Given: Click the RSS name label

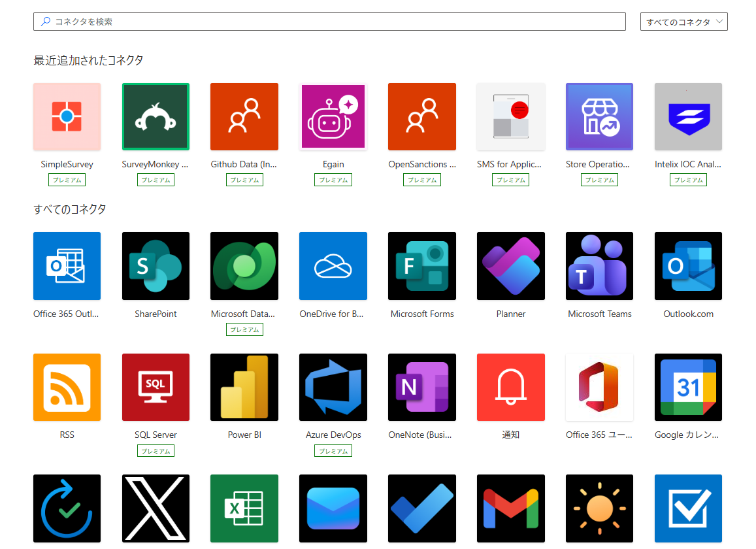Looking at the screenshot, I should (67, 435).
